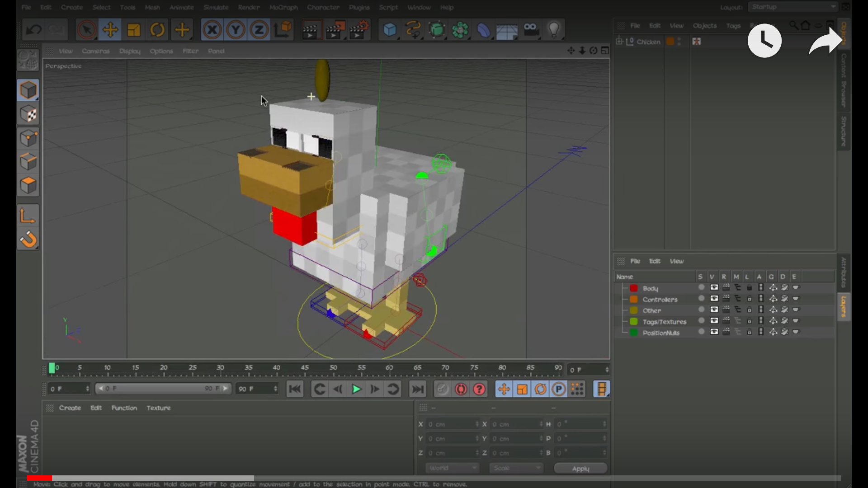The image size is (868, 488).
Task: Add a Light object
Action: pyautogui.click(x=554, y=30)
